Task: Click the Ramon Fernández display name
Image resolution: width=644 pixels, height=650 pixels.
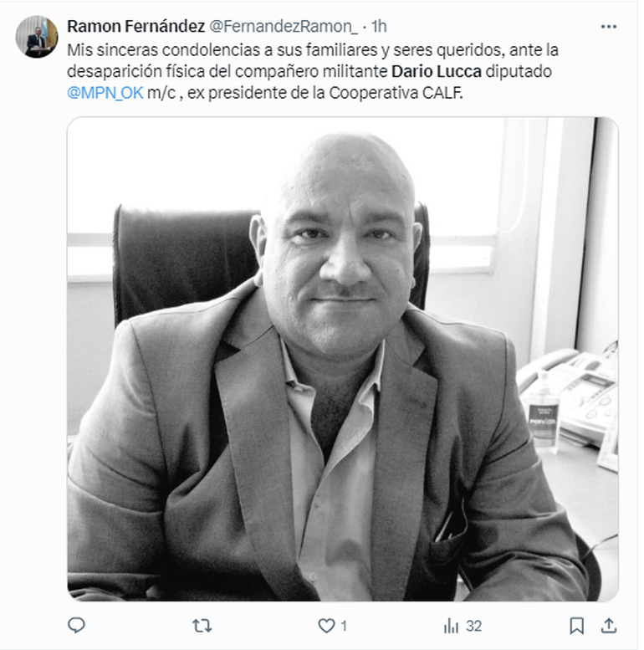Action: (x=136, y=27)
